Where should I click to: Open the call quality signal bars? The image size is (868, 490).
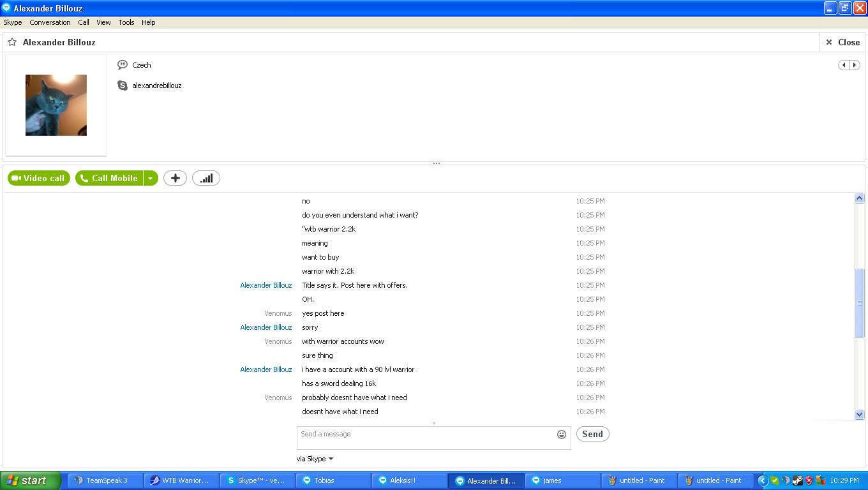[x=206, y=178]
